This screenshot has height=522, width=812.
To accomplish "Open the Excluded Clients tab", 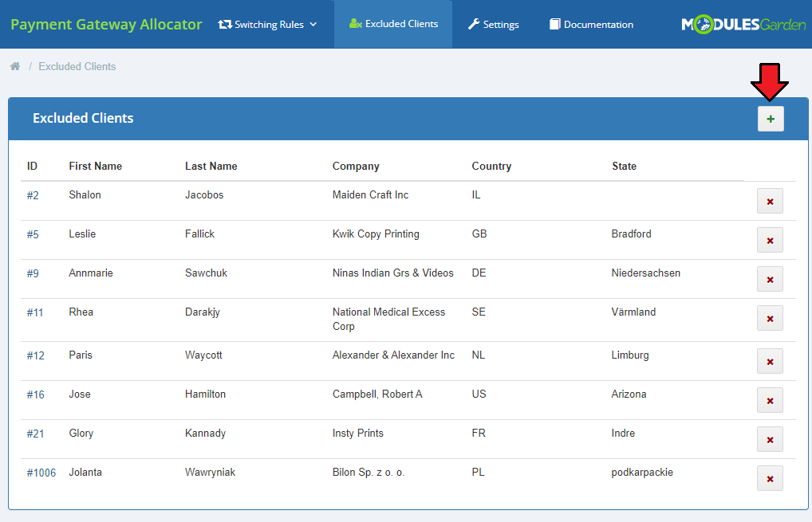I will 393,24.
